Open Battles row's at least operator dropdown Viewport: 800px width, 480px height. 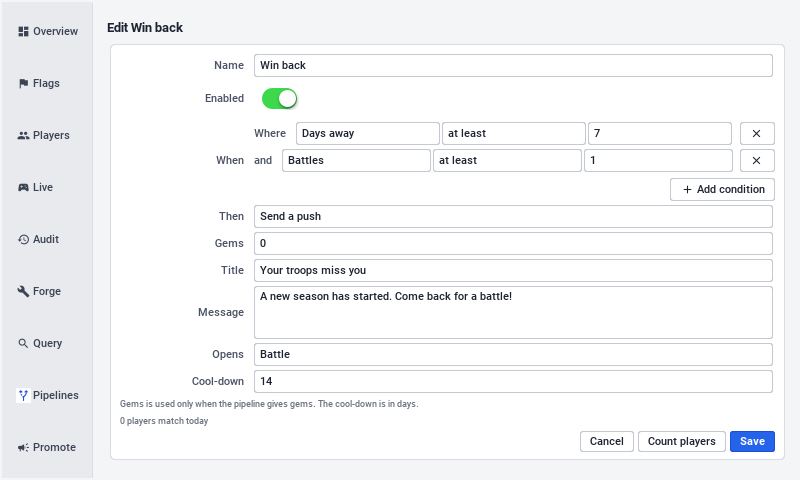tap(507, 161)
